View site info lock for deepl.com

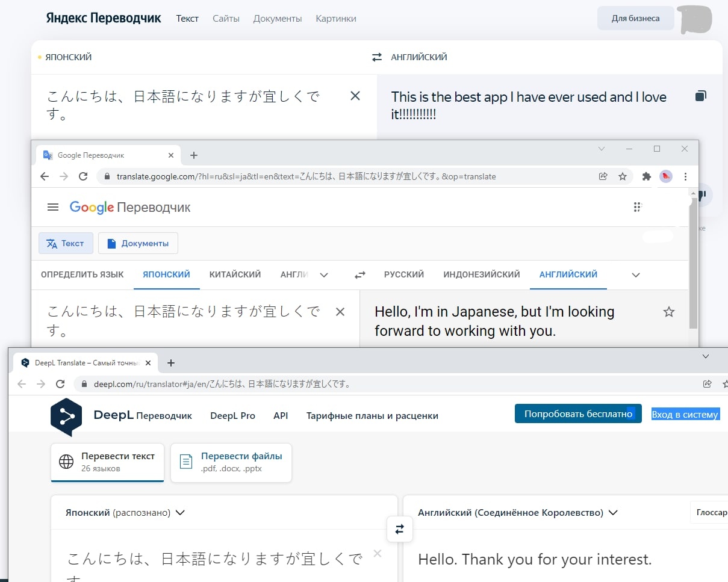[84, 384]
